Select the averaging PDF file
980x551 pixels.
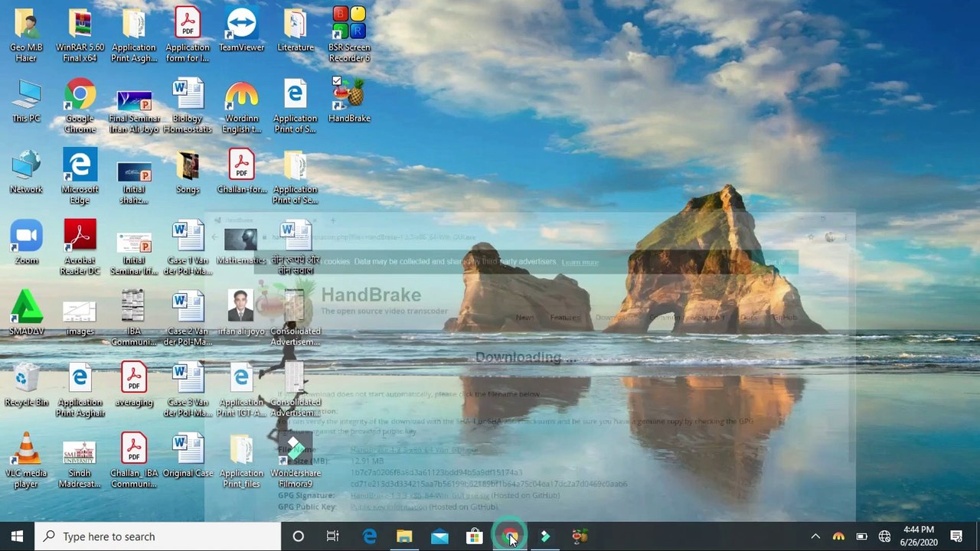[134, 385]
